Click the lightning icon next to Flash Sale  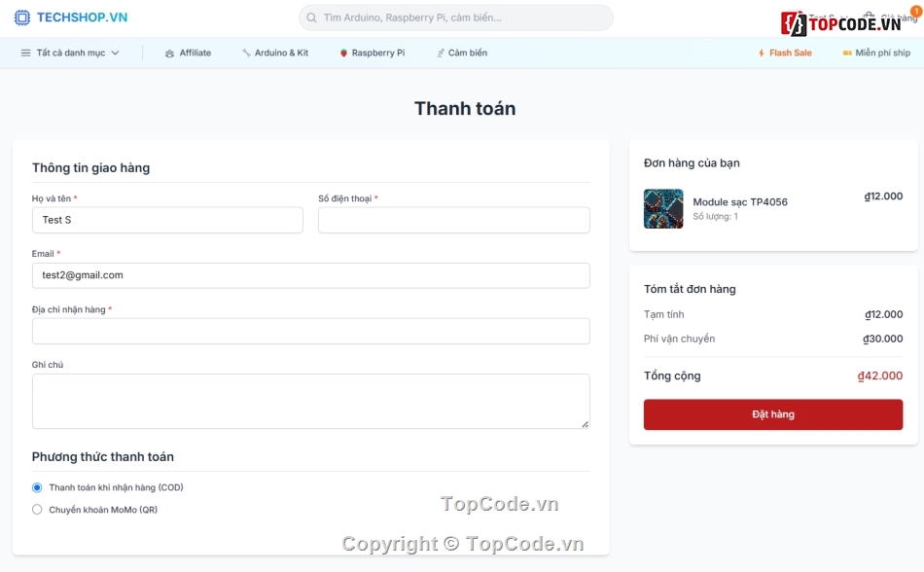point(762,53)
